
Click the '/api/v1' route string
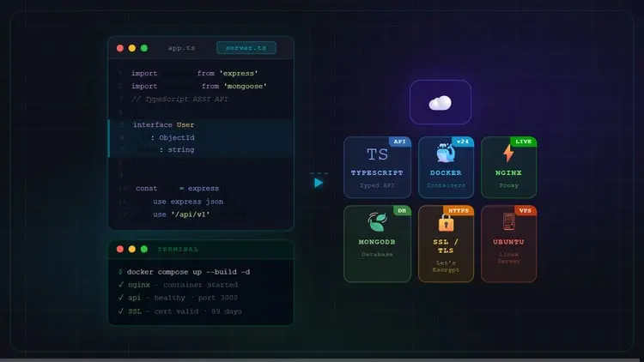191,214
